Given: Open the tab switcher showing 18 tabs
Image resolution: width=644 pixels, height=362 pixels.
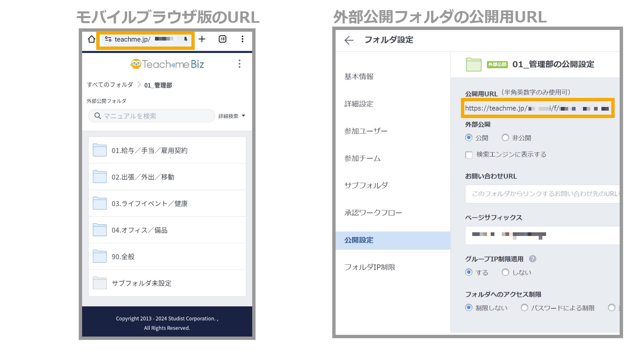Looking at the screenshot, I should [x=222, y=39].
